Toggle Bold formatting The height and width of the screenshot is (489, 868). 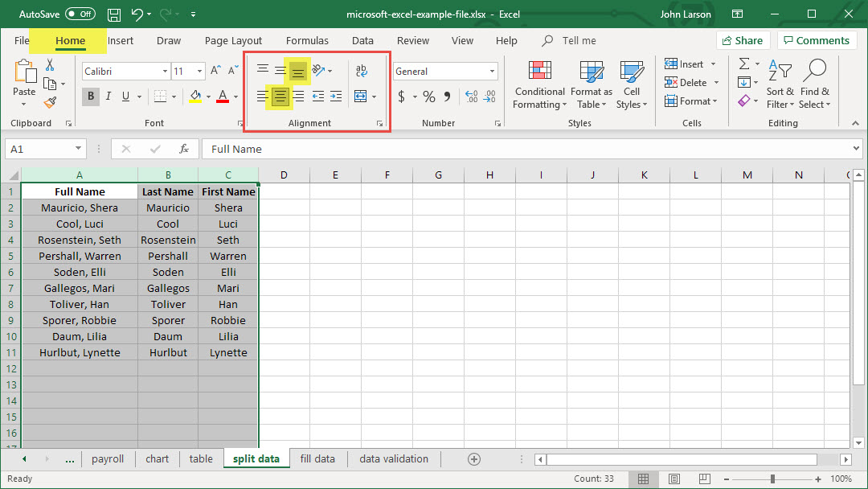91,97
